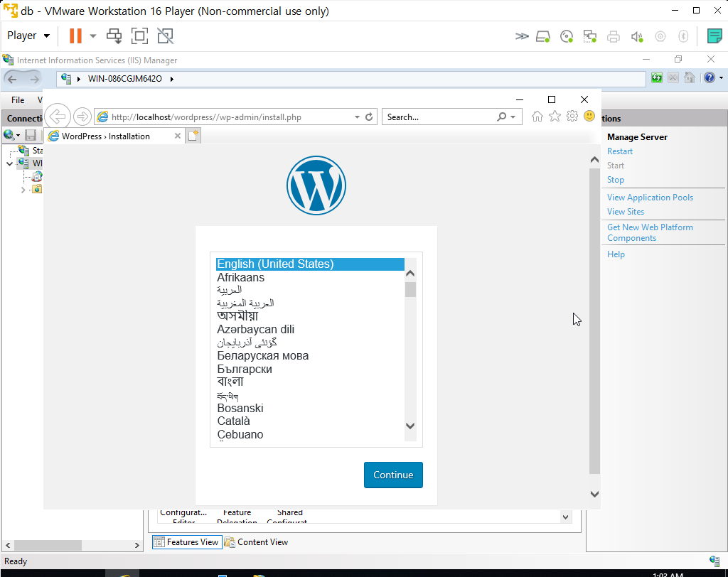
Task: Click the language list scroll up arrow
Action: 410,274
